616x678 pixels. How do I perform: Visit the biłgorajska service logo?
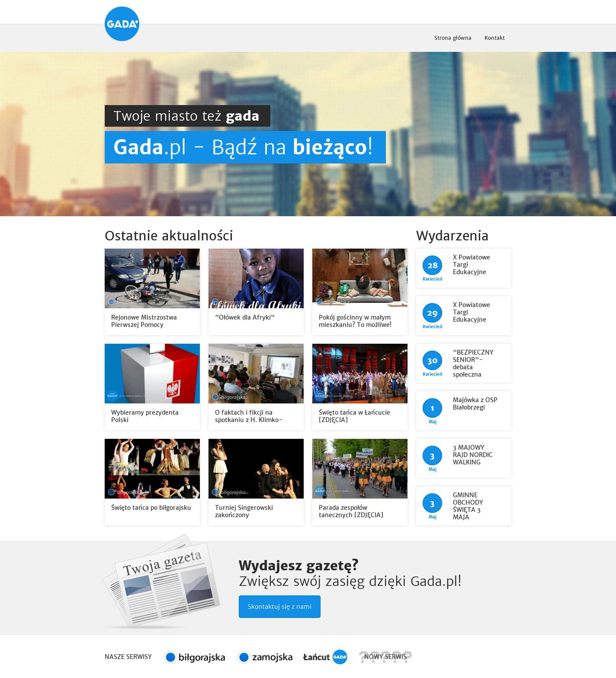tap(195, 657)
